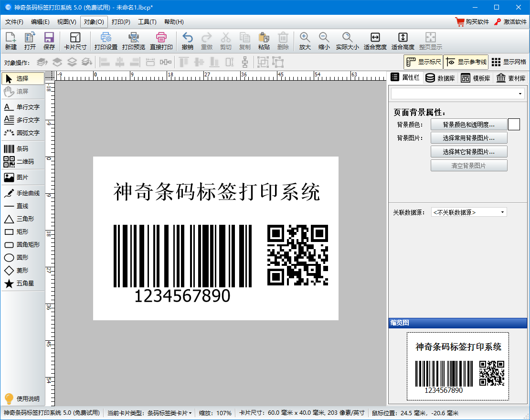Open the 文件(F) menu

tap(14, 22)
